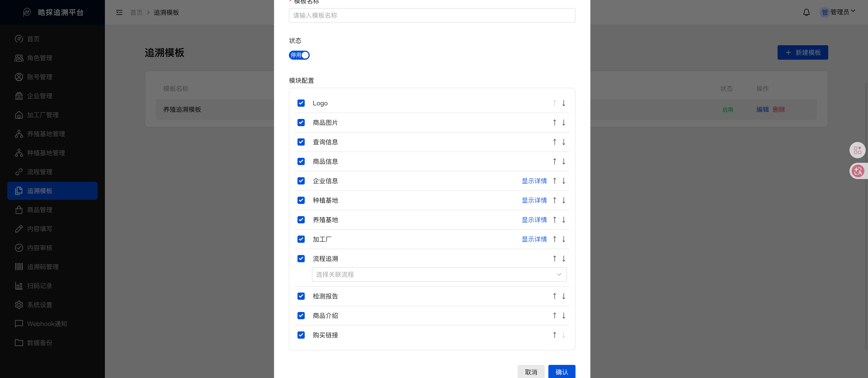Move 养殖基地 module up
The image size is (868, 378).
[554, 220]
